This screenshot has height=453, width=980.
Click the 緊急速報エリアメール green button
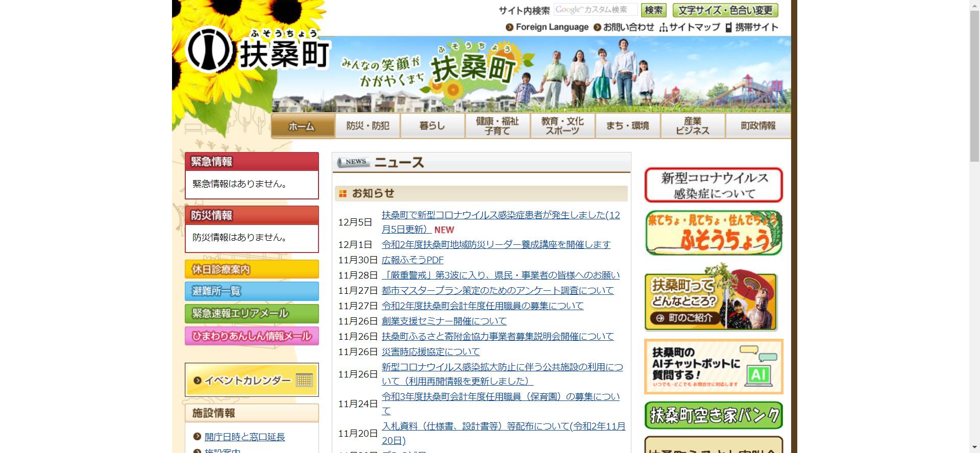[x=252, y=313]
